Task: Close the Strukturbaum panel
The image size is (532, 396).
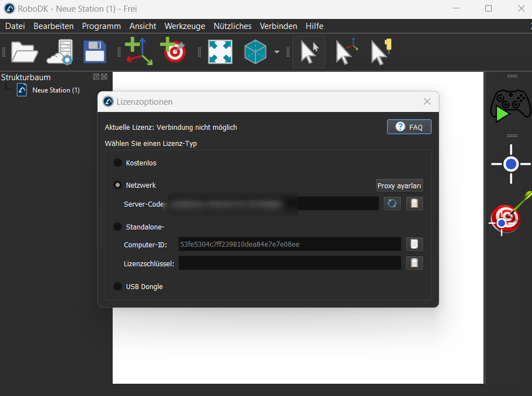Action: [104, 76]
